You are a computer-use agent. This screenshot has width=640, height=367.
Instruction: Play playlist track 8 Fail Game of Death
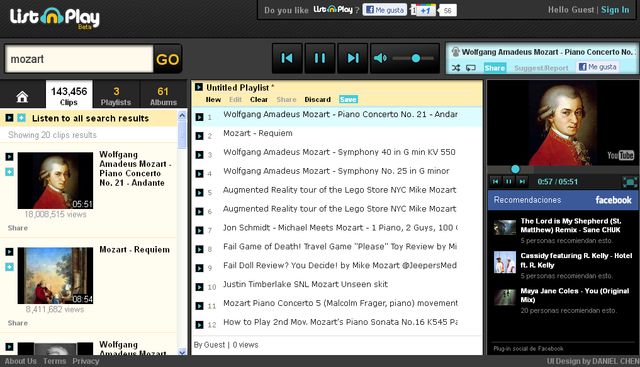(199, 249)
